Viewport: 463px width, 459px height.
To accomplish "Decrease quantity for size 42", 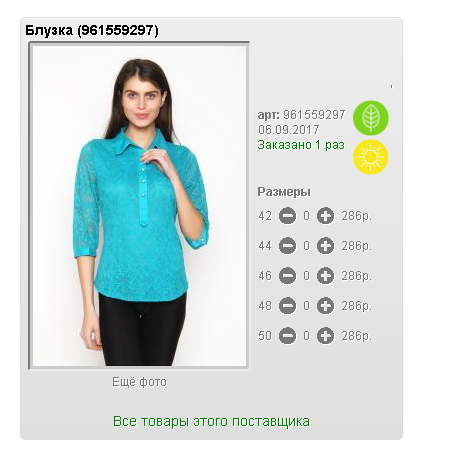I will (287, 216).
